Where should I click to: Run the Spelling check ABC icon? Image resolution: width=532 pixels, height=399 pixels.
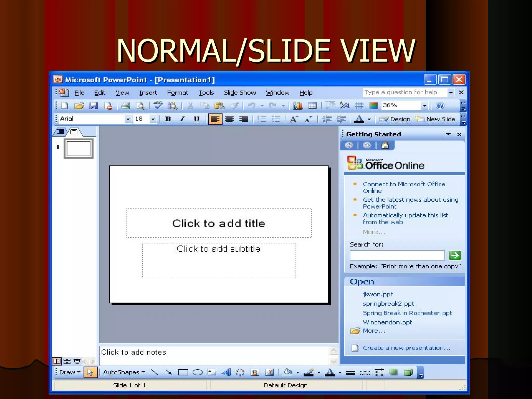(x=158, y=105)
